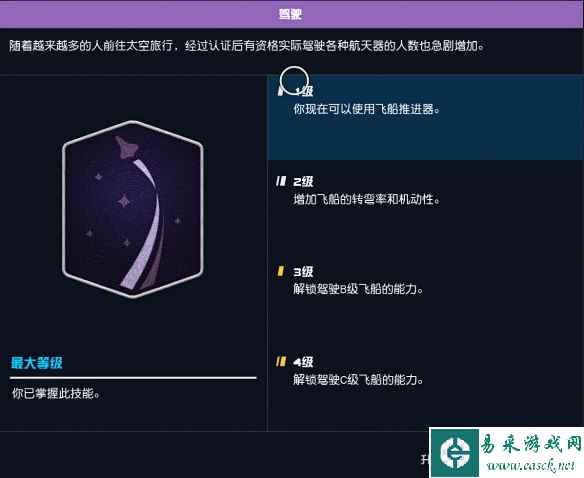Click the double-bar rank 2 icon
Screen dimensions: 584x478
[x=281, y=181]
